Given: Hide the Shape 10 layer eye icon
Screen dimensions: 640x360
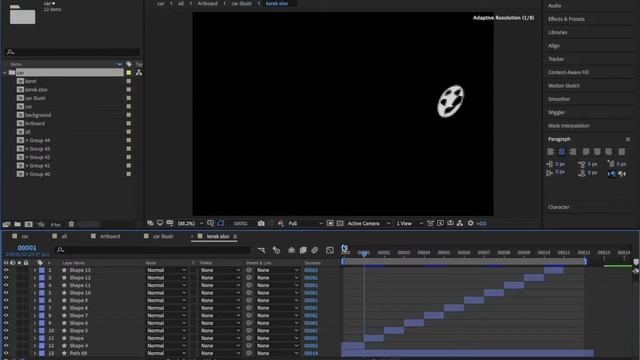Looking at the screenshot, I should click(6, 293).
